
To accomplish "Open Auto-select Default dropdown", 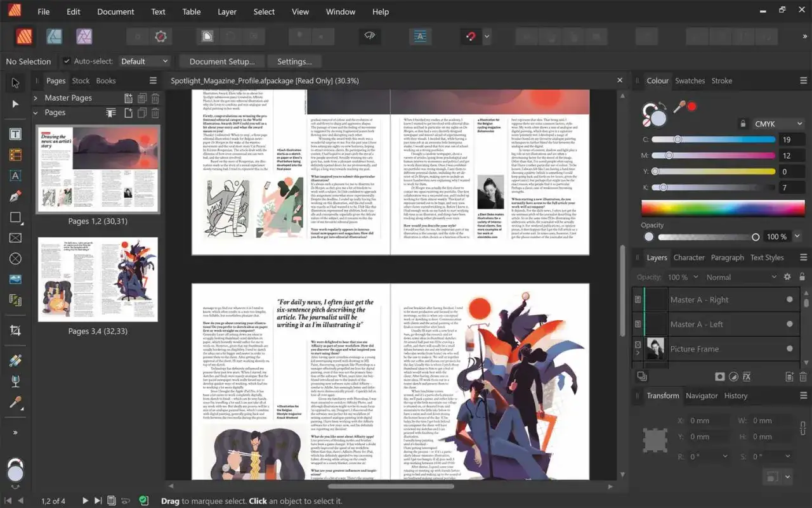I will [x=144, y=61].
